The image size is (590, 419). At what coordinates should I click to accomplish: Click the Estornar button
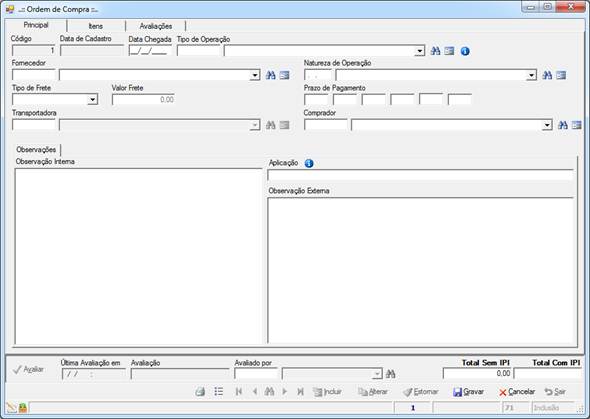click(x=421, y=392)
